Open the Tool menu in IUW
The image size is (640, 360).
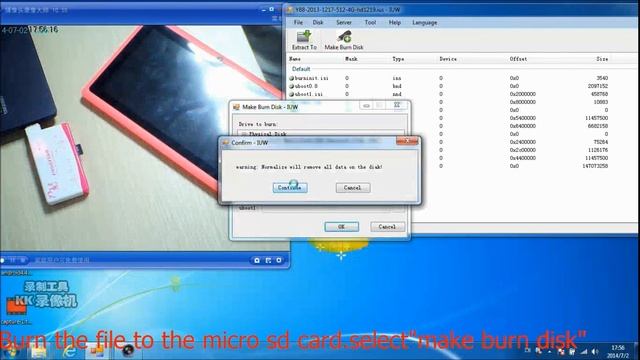click(370, 22)
